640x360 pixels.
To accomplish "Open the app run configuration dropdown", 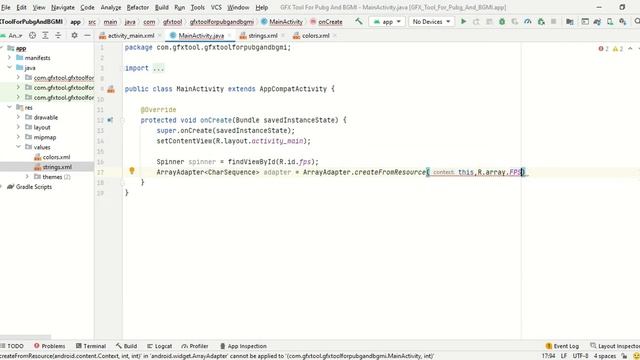I will [x=387, y=21].
